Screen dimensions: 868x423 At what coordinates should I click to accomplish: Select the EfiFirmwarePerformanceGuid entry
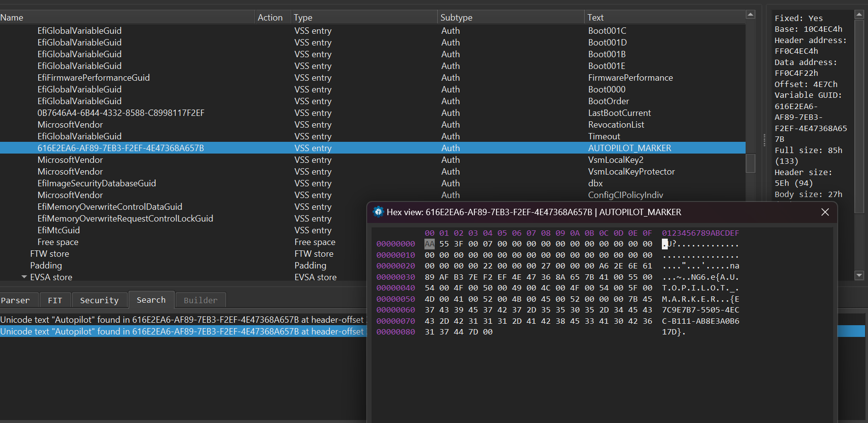click(x=94, y=77)
